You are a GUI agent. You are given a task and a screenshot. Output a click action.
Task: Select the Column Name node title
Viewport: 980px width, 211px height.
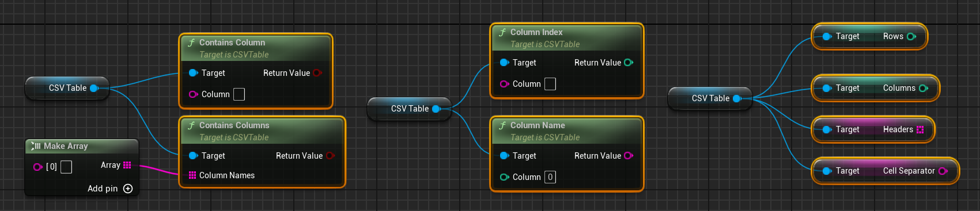coord(538,125)
